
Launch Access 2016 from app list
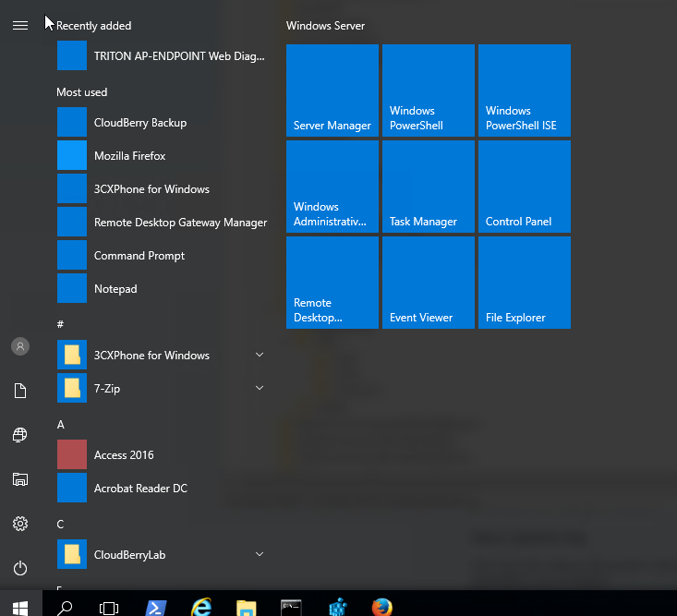[x=124, y=455]
